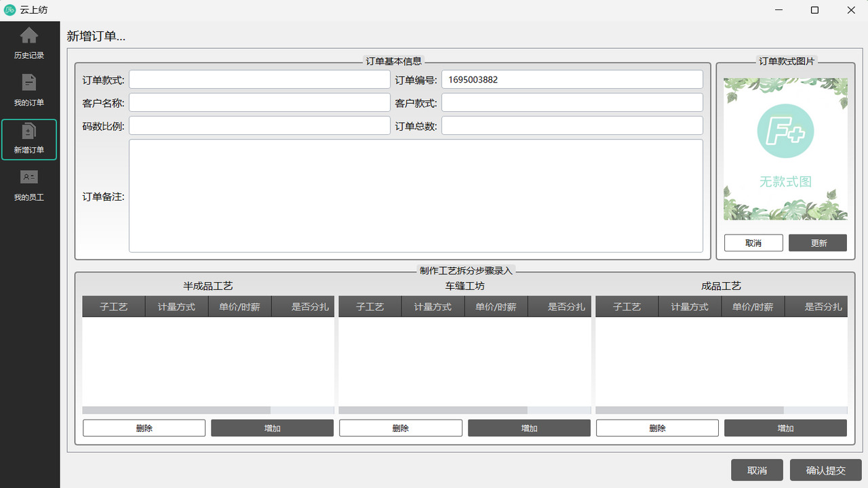
Task: Click the 订单款式 input field
Action: point(260,80)
